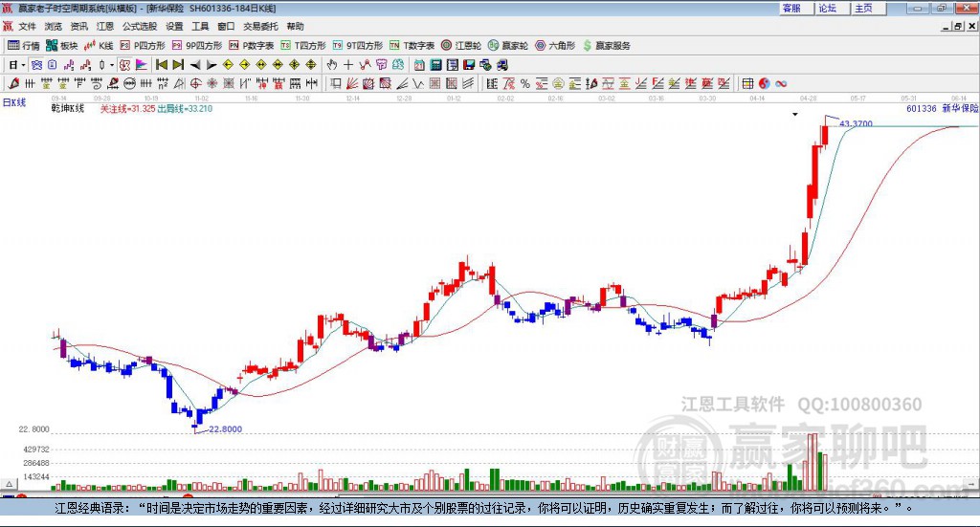980x527 pixels.
Task: Click the 出局线=33.210 value
Action: (x=185, y=109)
